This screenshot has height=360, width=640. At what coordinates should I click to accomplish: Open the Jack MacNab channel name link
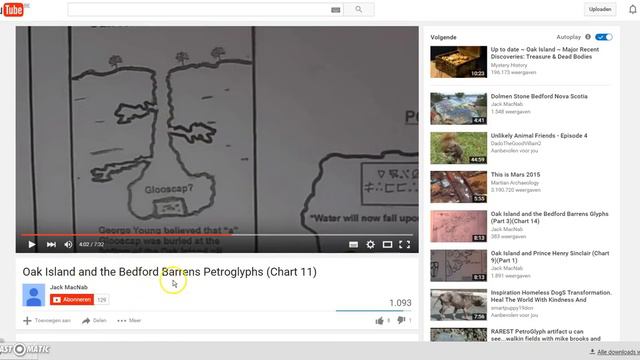point(69,287)
